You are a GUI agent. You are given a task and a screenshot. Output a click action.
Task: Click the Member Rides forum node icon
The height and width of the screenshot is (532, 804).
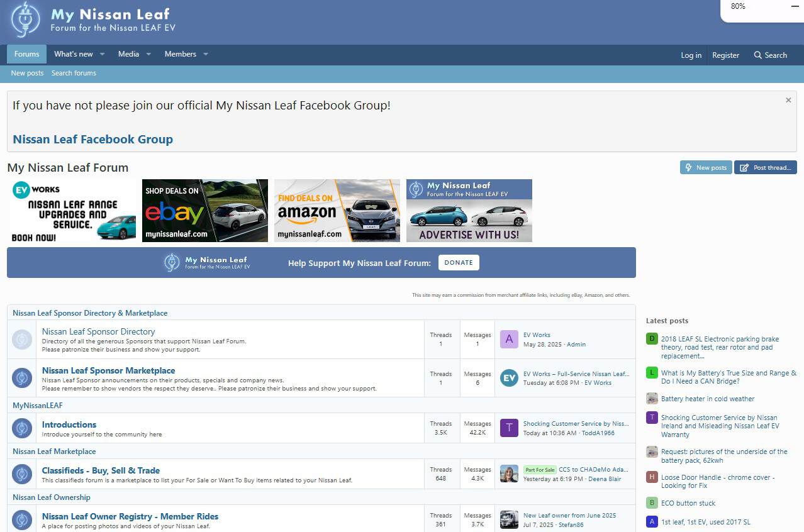pos(22,520)
